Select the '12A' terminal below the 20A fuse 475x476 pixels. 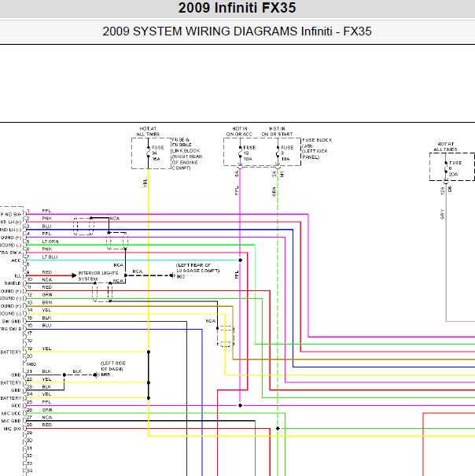coord(442,190)
